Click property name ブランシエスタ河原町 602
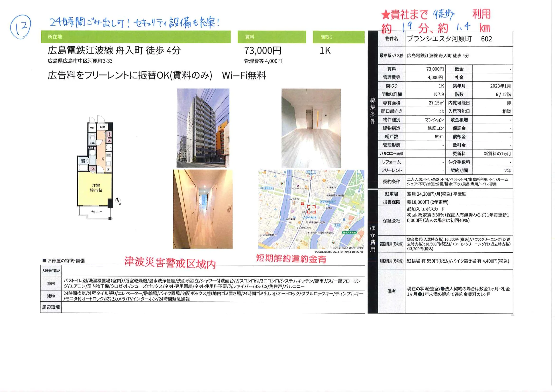The width and height of the screenshot is (555, 392). click(449, 39)
